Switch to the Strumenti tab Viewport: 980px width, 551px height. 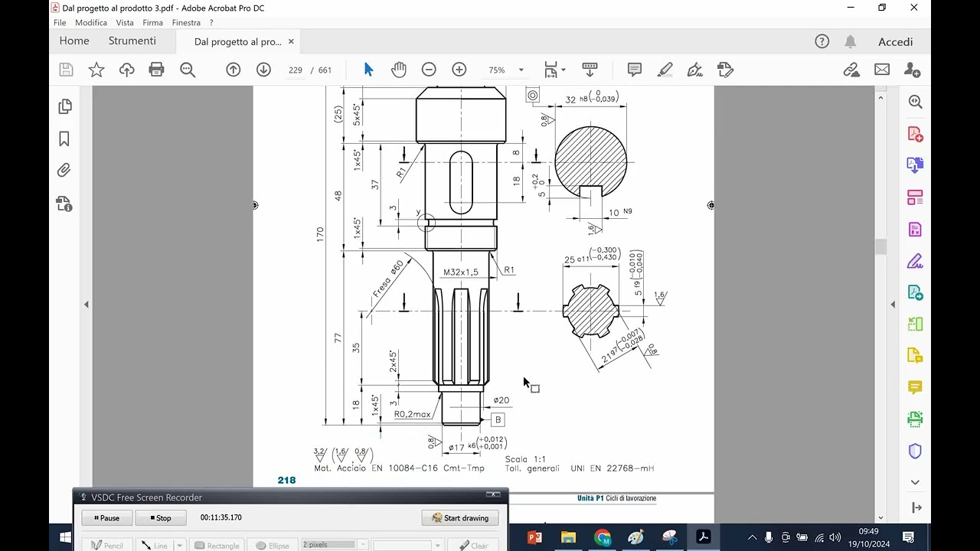point(132,41)
